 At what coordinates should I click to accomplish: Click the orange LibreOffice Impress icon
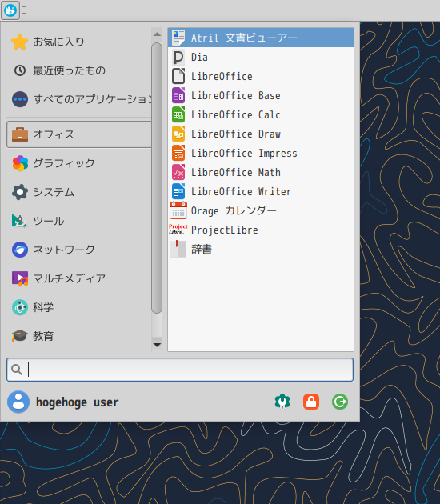[x=178, y=153]
